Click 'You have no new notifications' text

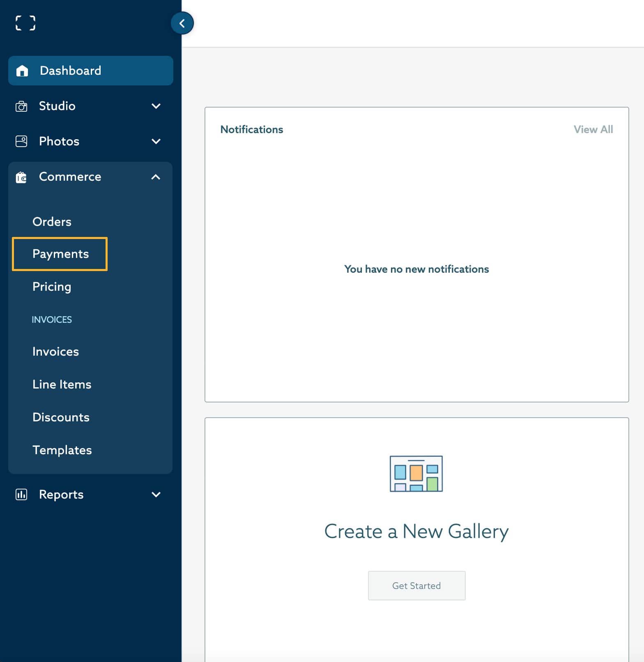(x=416, y=269)
